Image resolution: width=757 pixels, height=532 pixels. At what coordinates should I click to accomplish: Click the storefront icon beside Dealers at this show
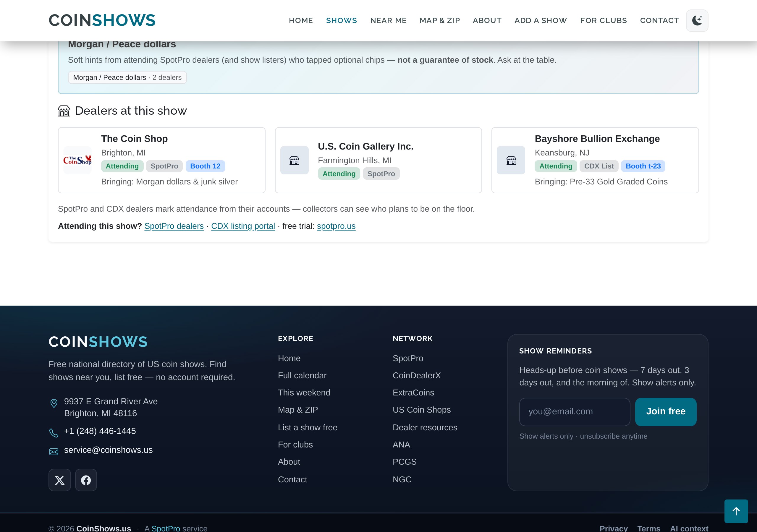tap(64, 111)
